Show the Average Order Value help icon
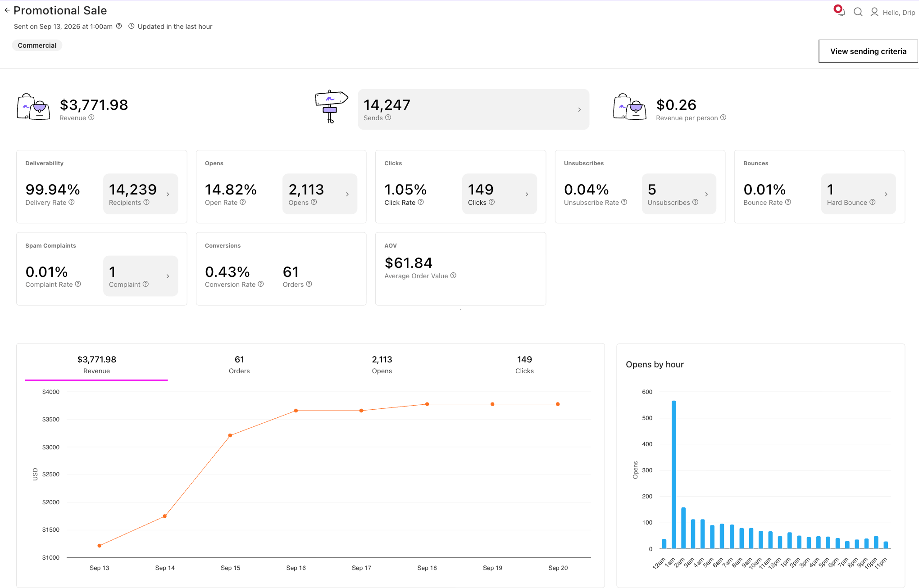The image size is (919, 588). click(454, 276)
